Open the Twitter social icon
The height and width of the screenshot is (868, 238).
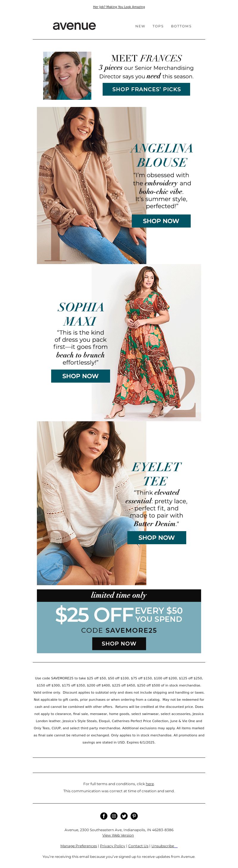point(124,816)
